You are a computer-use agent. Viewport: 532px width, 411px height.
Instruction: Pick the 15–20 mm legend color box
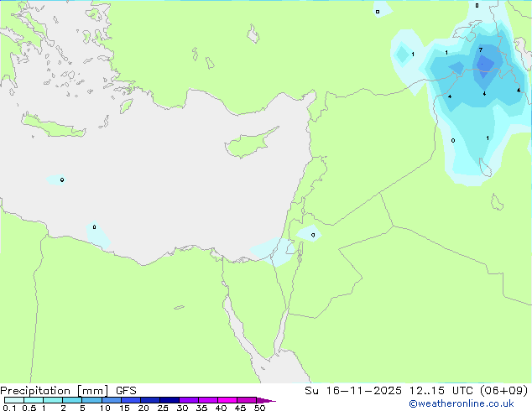[x=130, y=400]
